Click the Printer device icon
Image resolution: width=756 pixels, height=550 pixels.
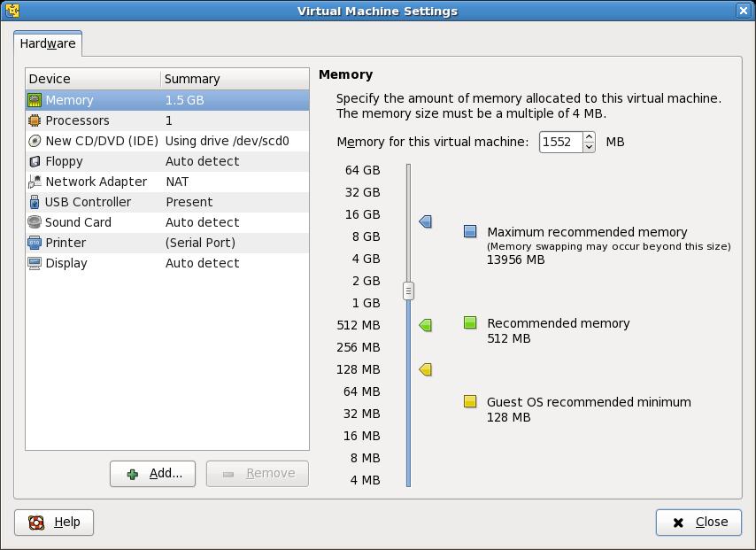(x=35, y=243)
